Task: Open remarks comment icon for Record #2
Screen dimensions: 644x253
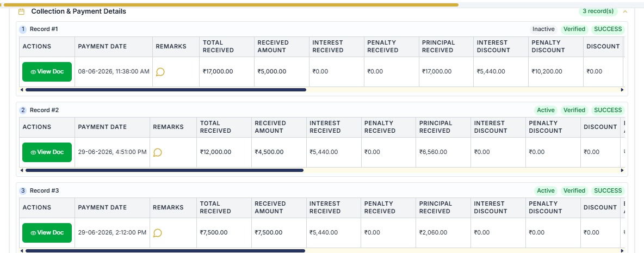Action: coord(158,152)
